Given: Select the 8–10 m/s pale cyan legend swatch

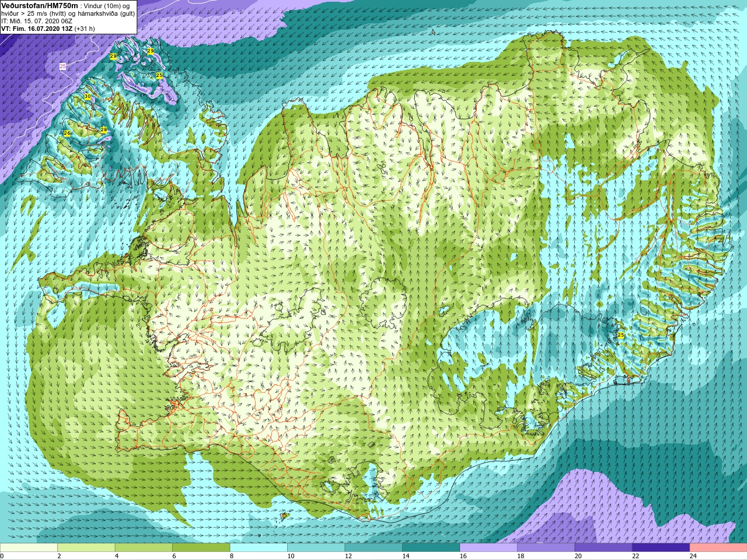Looking at the screenshot, I should tap(259, 548).
